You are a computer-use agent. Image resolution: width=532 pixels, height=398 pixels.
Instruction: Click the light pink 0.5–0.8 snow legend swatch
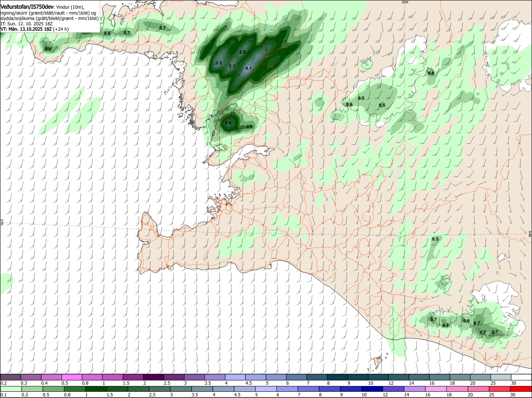coord(72,377)
